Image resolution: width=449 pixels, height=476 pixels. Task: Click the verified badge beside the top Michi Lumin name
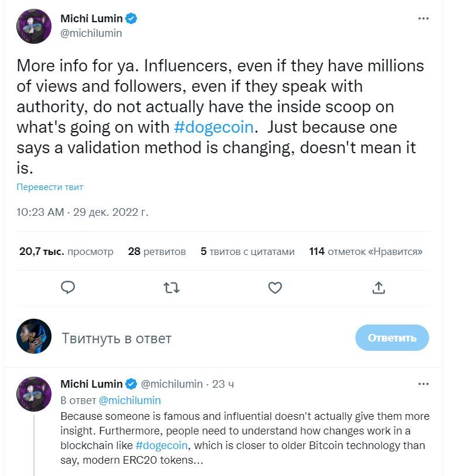[132, 19]
